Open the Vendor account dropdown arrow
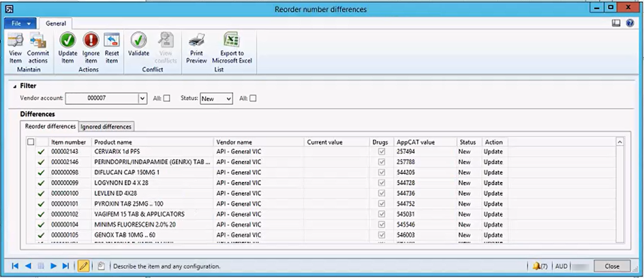This screenshot has width=644, height=278. (142, 99)
